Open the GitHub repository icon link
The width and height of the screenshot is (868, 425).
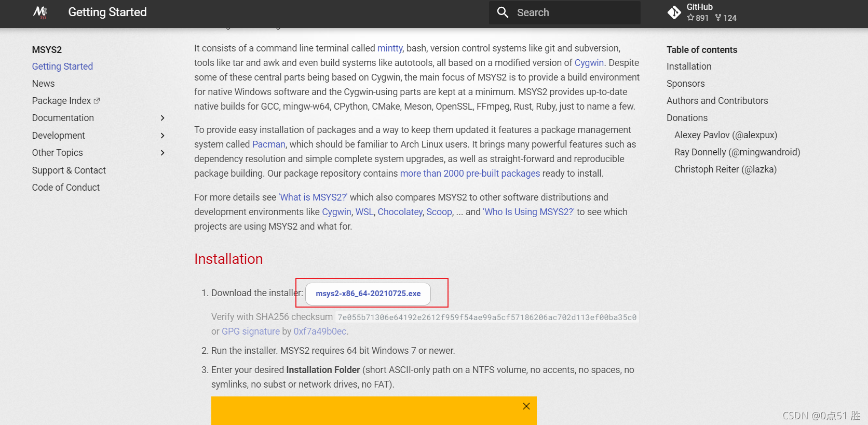pos(674,12)
